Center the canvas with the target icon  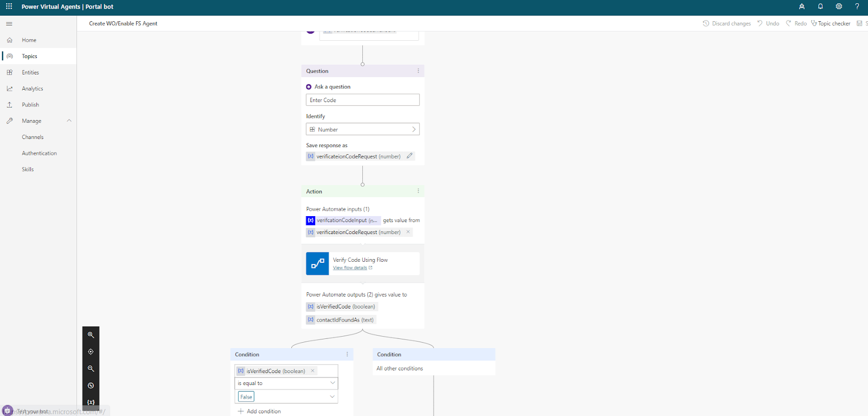point(91,352)
